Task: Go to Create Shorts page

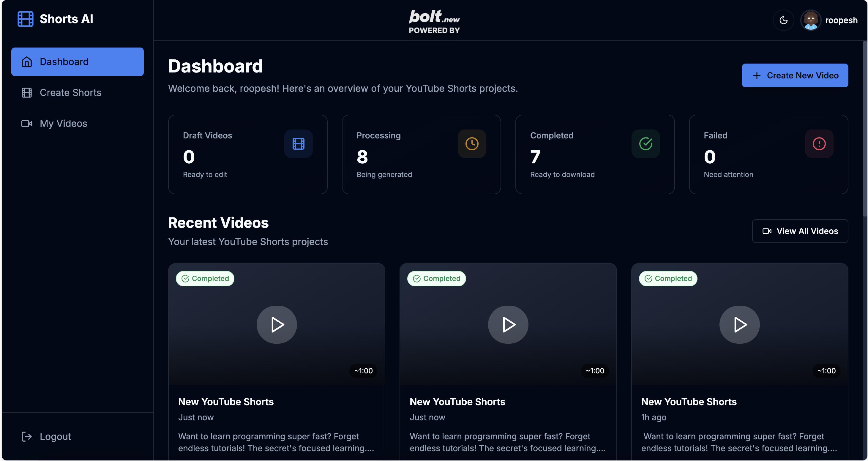Action: point(70,93)
